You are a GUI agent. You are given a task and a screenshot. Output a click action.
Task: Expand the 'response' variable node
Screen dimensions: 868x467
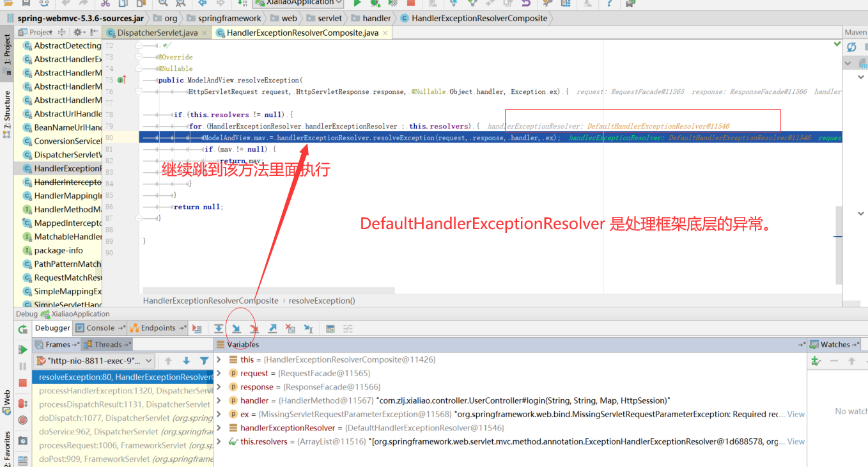219,387
